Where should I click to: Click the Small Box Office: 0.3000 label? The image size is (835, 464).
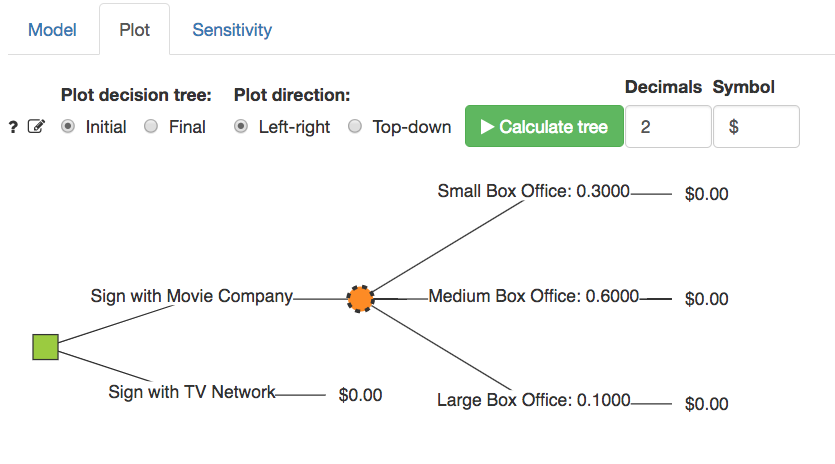click(x=533, y=191)
